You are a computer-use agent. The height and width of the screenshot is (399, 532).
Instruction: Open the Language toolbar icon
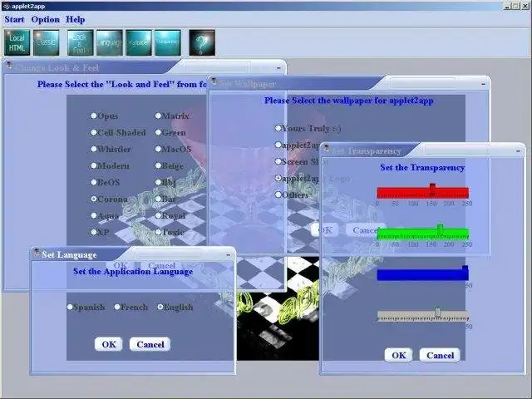(x=110, y=42)
